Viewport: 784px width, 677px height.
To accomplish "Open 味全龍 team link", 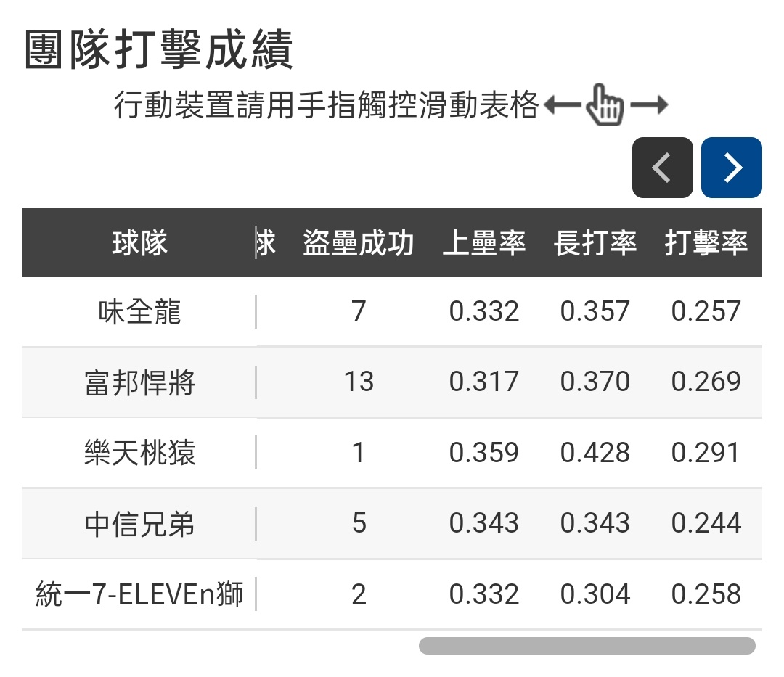I will pos(139,312).
